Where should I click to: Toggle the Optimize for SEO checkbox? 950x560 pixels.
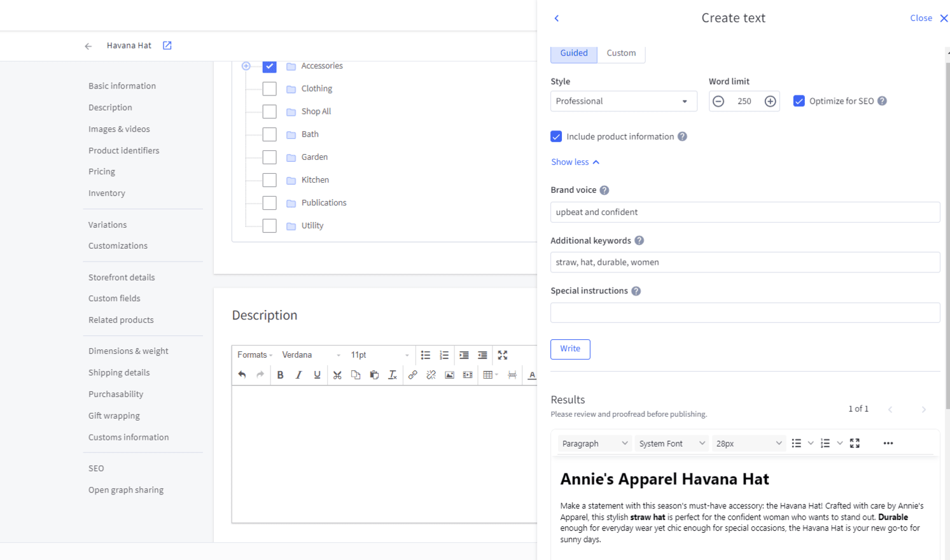(799, 101)
